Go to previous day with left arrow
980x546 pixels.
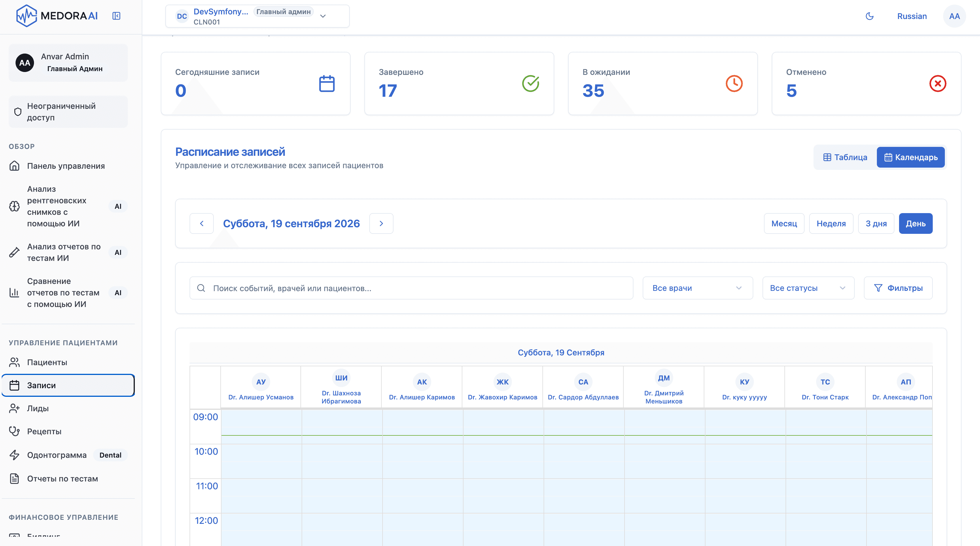(202, 223)
